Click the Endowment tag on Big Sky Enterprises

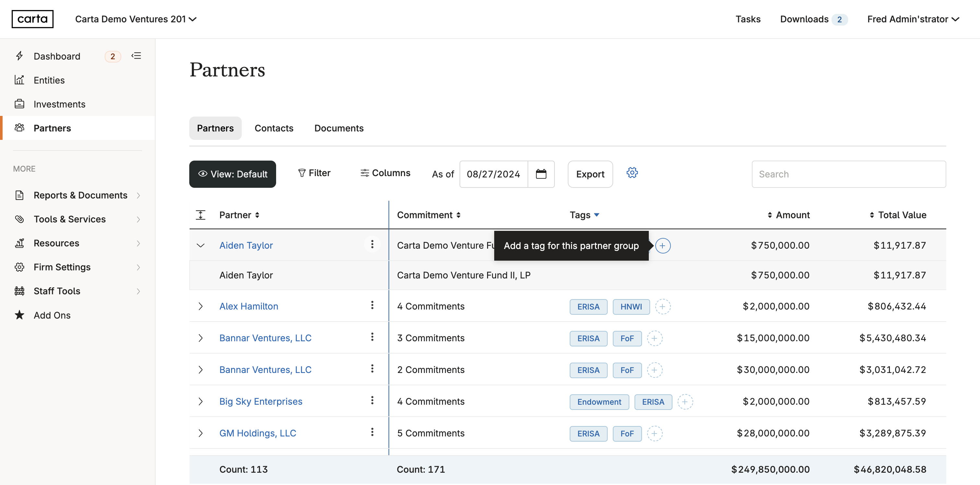point(599,402)
